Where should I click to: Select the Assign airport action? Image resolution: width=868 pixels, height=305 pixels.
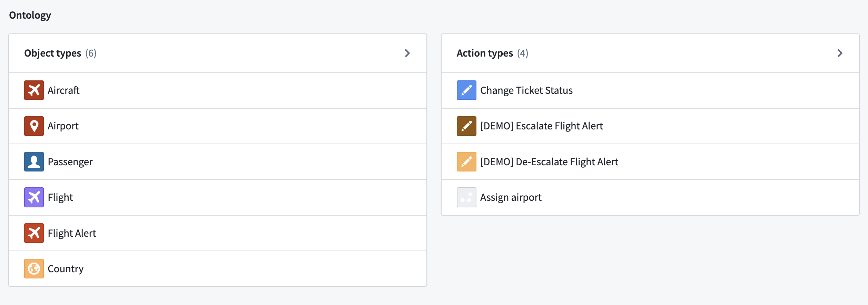coord(650,197)
